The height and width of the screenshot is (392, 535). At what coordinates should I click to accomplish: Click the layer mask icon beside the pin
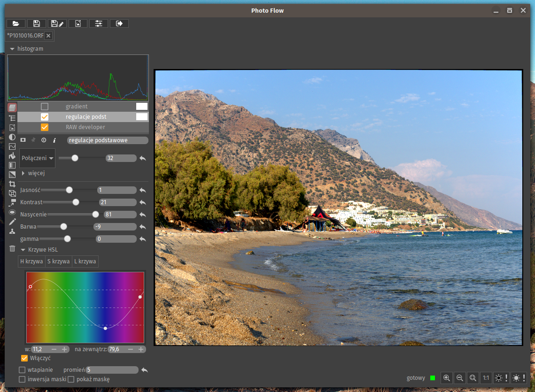tap(23, 140)
